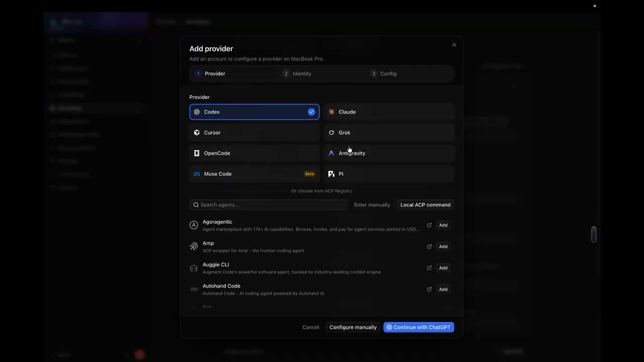Continue with ChatGPT

tap(419, 327)
